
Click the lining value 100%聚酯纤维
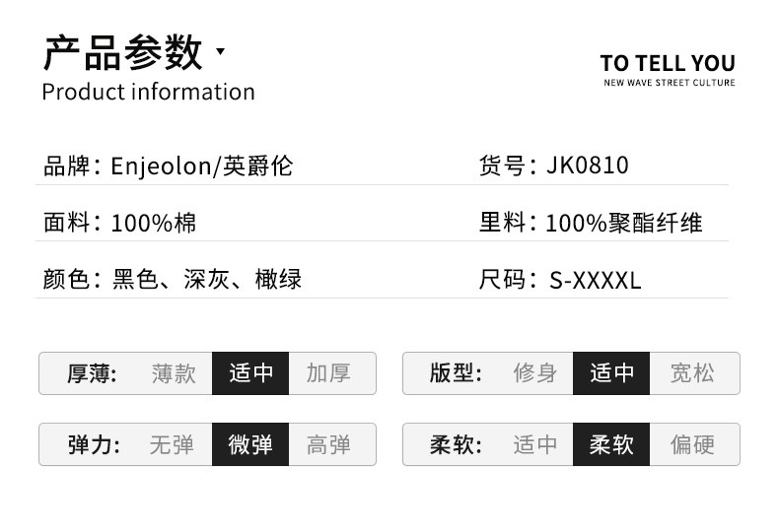(623, 223)
